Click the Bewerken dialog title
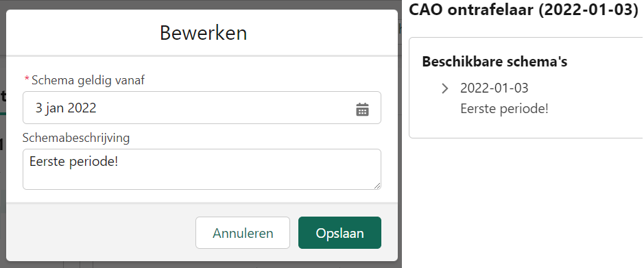Screen dimensions: 644x268 point(203,33)
